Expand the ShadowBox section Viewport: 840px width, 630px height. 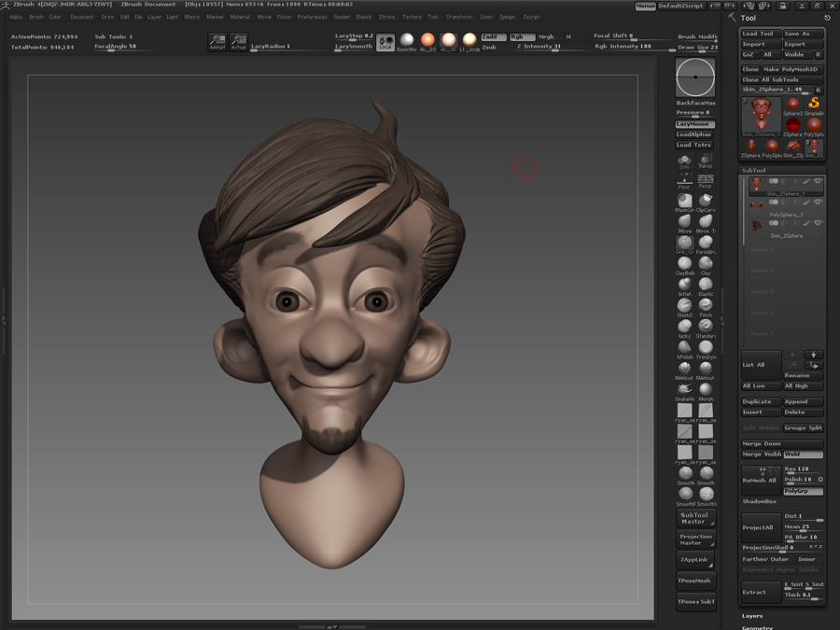point(759,501)
